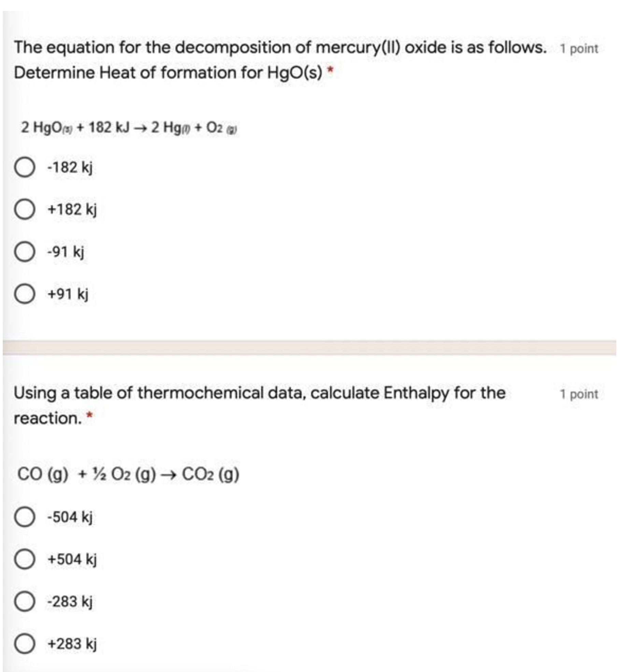Click '1 point' beside the mercury oxide question
This screenshot has height=672, width=618.
click(579, 49)
